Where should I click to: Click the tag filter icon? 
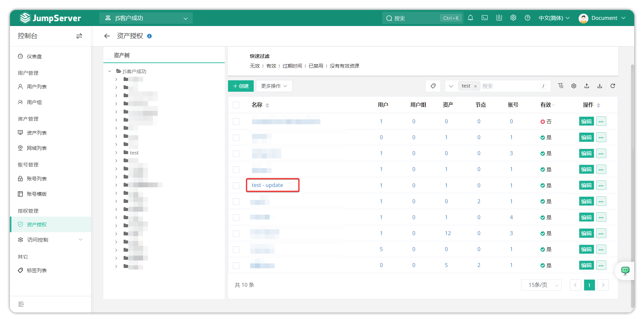pyautogui.click(x=433, y=86)
